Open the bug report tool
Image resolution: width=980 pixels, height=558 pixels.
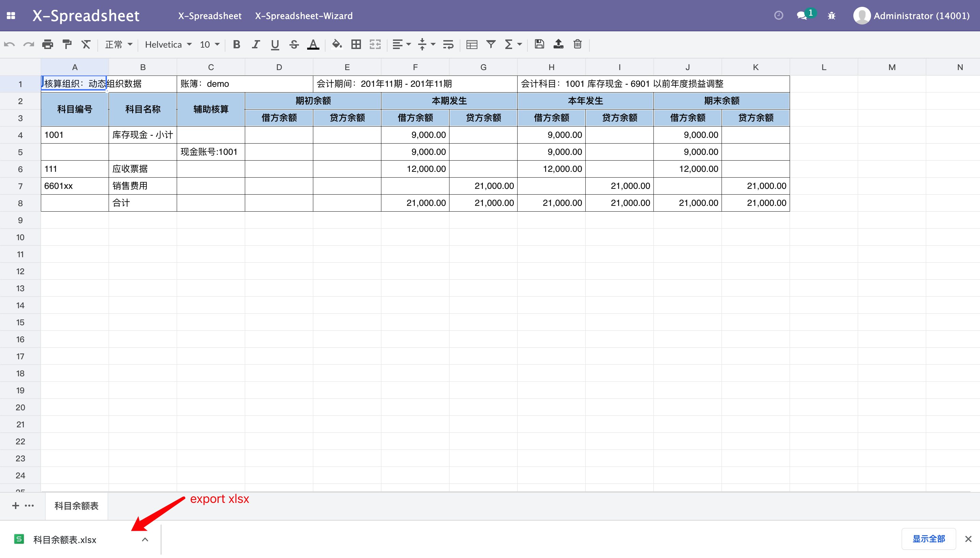831,15
